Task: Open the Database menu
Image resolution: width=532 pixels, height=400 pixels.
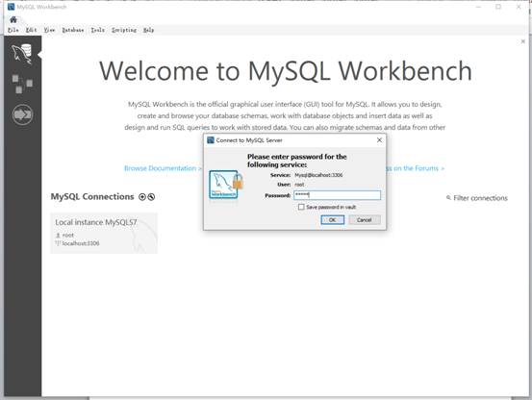Action: pyautogui.click(x=73, y=30)
